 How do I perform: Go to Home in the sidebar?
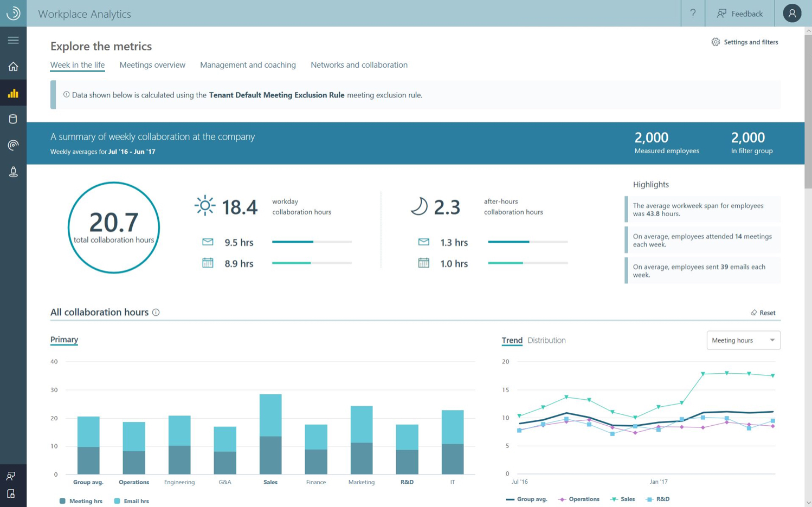(13, 67)
